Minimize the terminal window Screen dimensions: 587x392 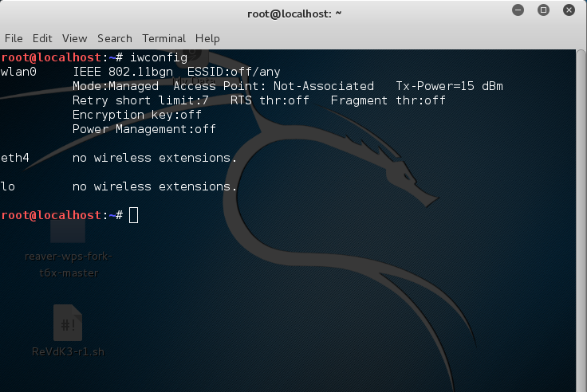point(518,10)
